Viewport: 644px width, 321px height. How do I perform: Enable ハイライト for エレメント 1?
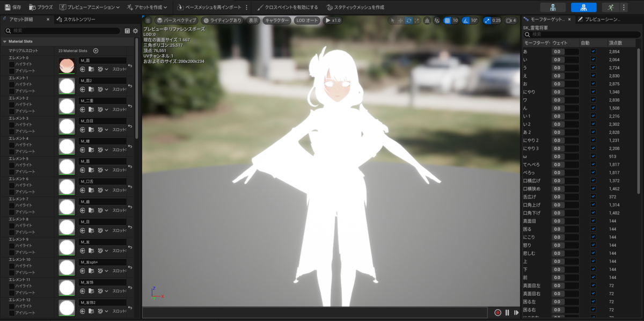[x=12, y=84]
